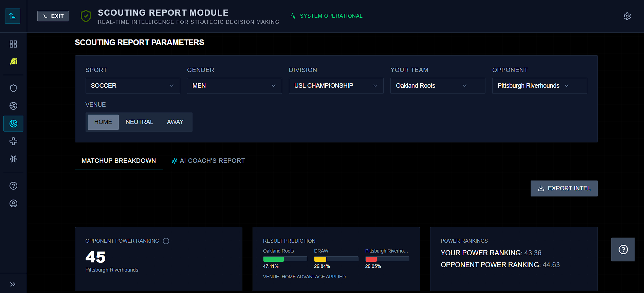Click the basketball icon in sidebar
The width and height of the screenshot is (644, 293).
pos(13,106)
